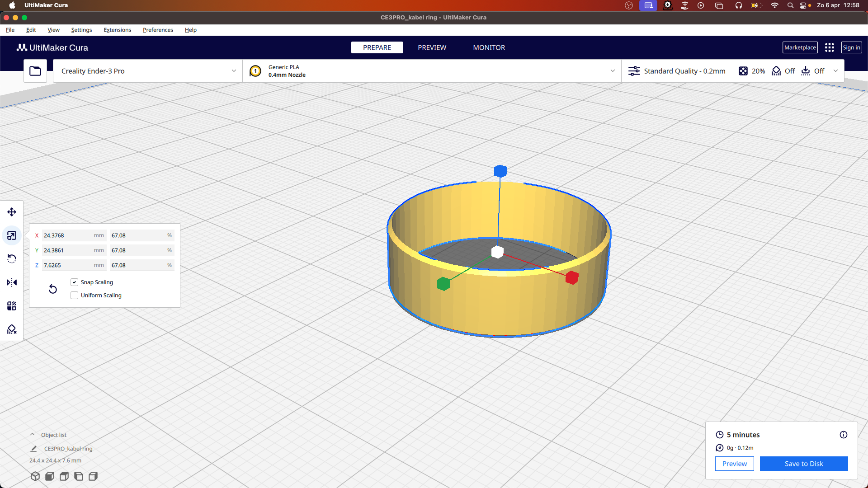Viewport: 868px width, 488px height.
Task: Select the PREPARE stage tab
Action: [377, 47]
